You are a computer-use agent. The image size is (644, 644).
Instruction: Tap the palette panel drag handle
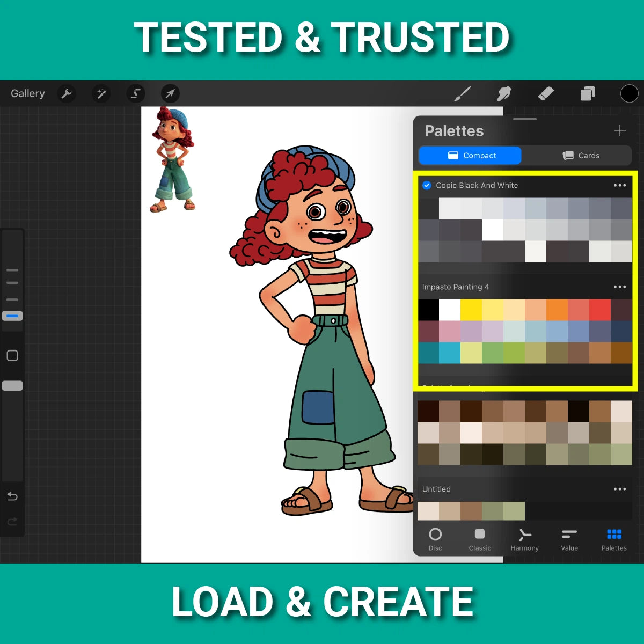[525, 119]
